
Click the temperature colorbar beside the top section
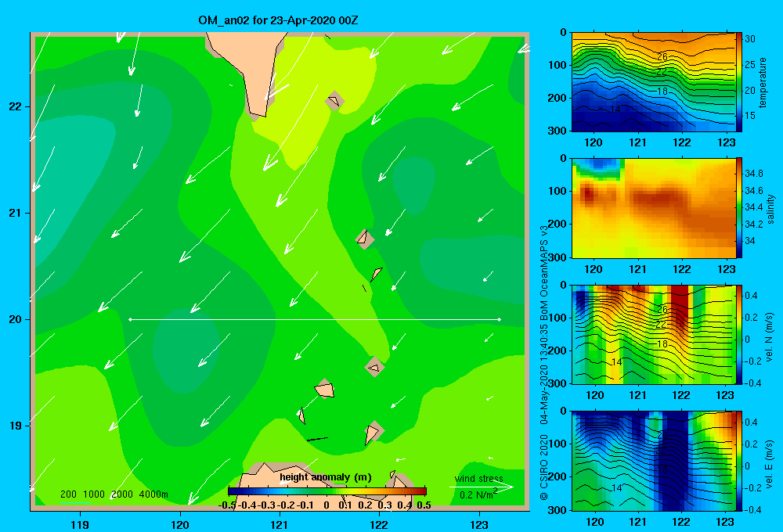click(x=739, y=82)
